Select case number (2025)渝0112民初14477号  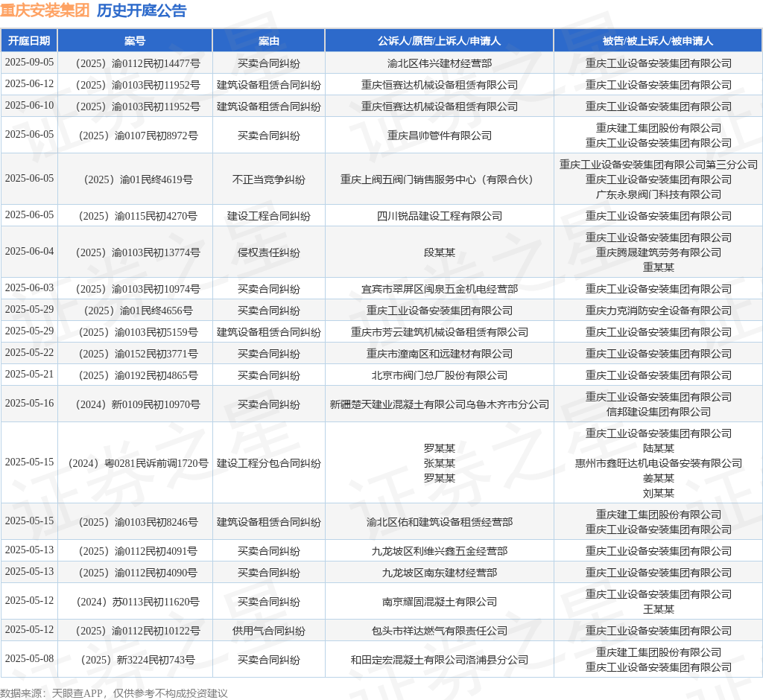coord(138,63)
